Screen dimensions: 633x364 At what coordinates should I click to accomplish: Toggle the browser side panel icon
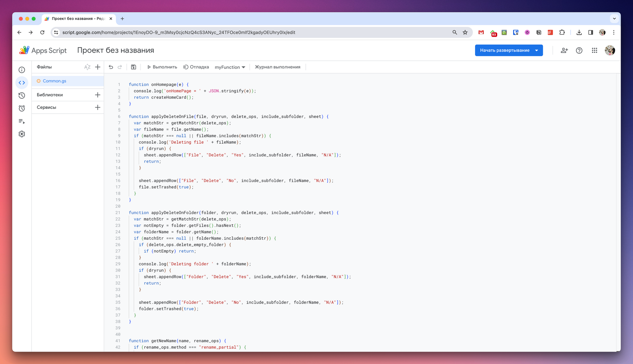click(591, 32)
